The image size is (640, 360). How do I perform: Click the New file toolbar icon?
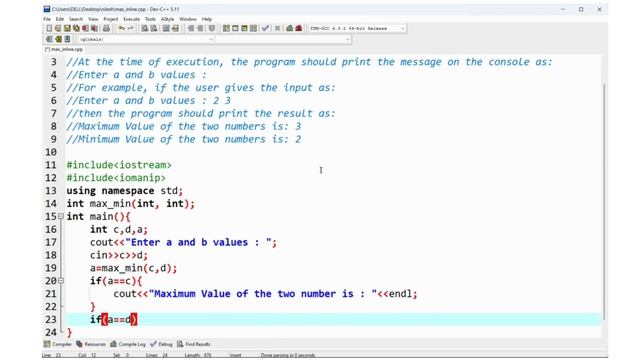tap(49, 28)
